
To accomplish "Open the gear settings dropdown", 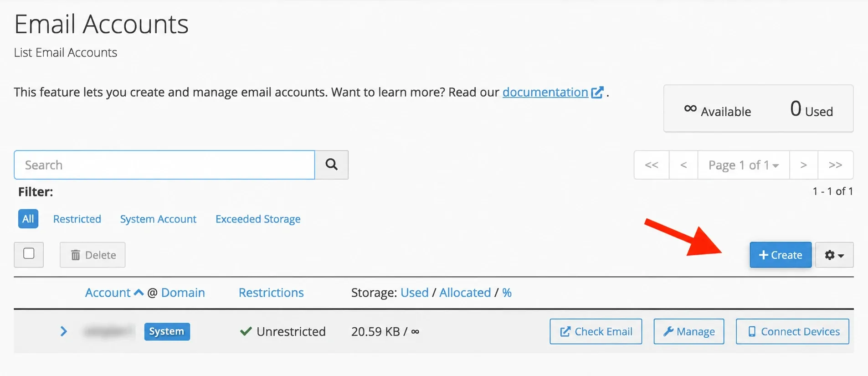I will click(834, 255).
